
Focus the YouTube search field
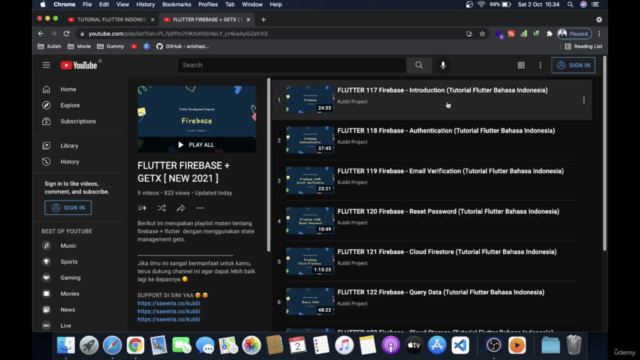coord(292,65)
